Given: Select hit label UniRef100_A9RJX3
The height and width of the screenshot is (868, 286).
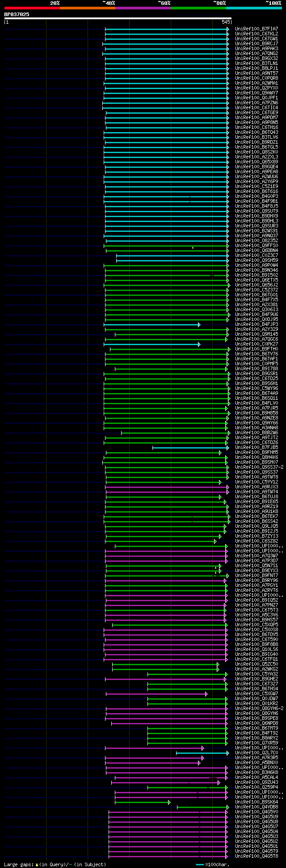Looking at the screenshot, I should 257,487.
